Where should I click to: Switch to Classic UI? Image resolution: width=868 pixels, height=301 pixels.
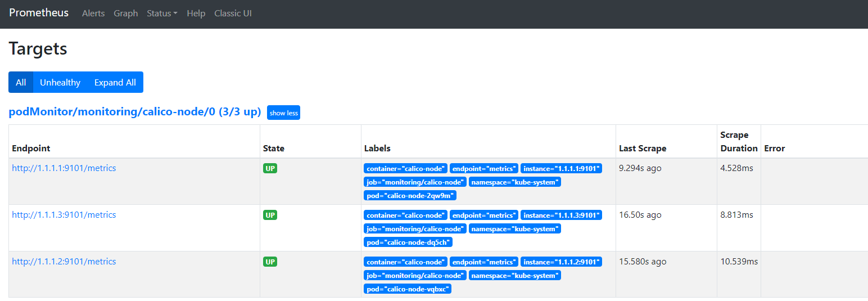(233, 14)
